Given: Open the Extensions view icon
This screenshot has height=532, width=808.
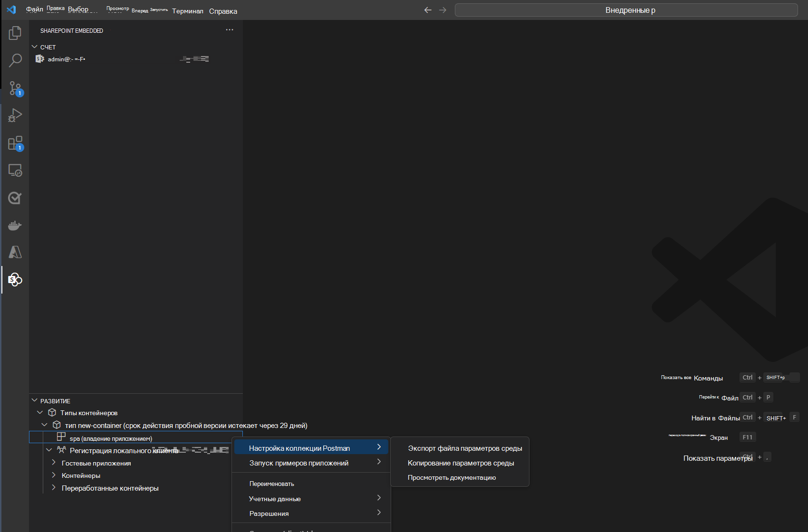Looking at the screenshot, I should click(15, 143).
